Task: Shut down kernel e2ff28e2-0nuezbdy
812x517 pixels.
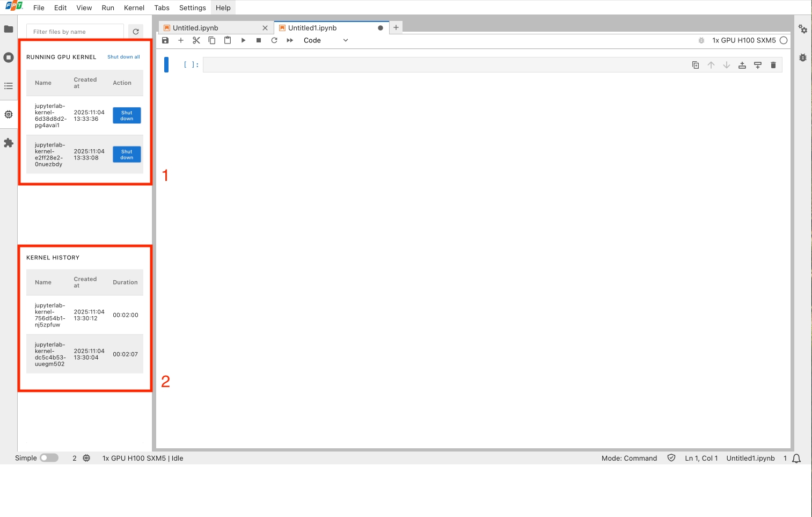Action: pos(127,155)
